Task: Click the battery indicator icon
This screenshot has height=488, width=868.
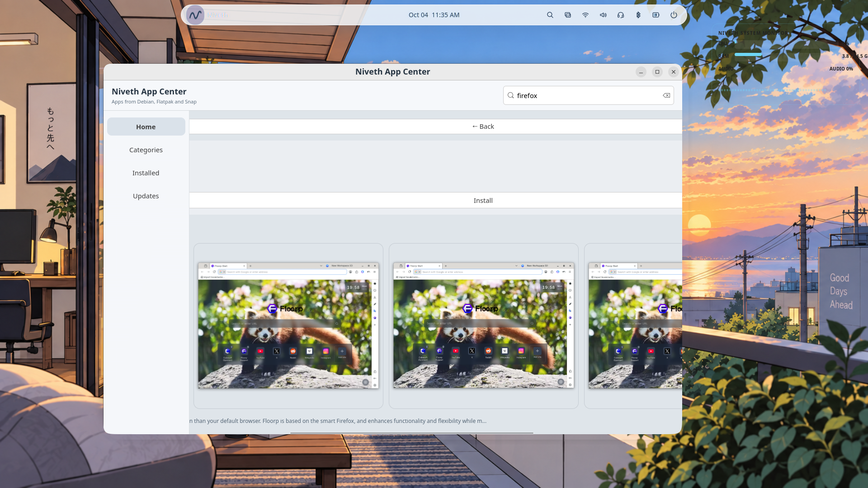Action: pyautogui.click(x=656, y=15)
